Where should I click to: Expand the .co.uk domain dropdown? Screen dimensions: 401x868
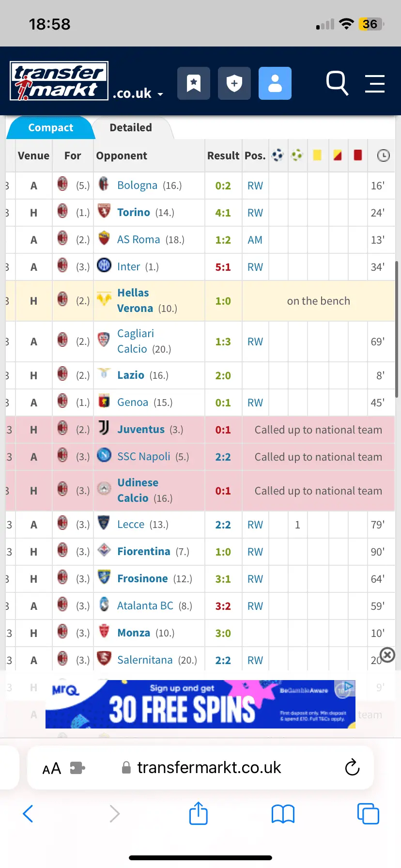(138, 93)
